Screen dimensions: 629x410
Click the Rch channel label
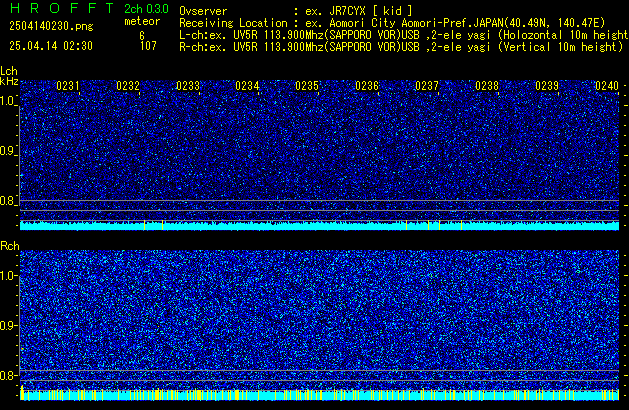coord(10,246)
